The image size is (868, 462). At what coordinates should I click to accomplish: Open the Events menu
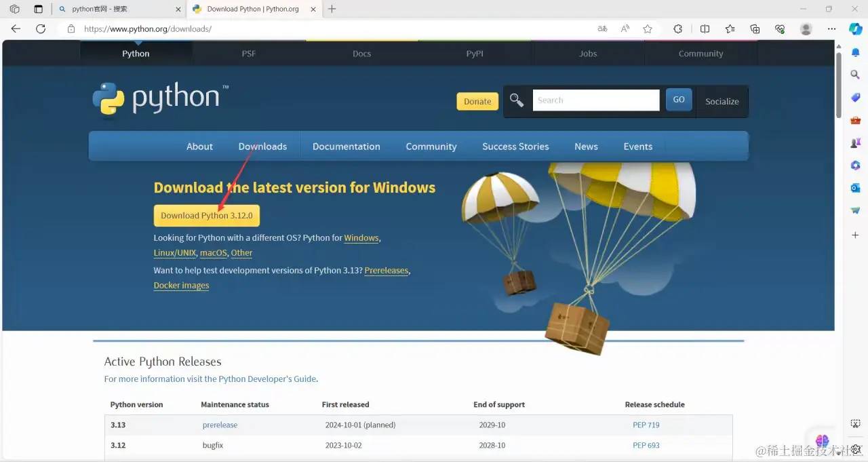[638, 147]
